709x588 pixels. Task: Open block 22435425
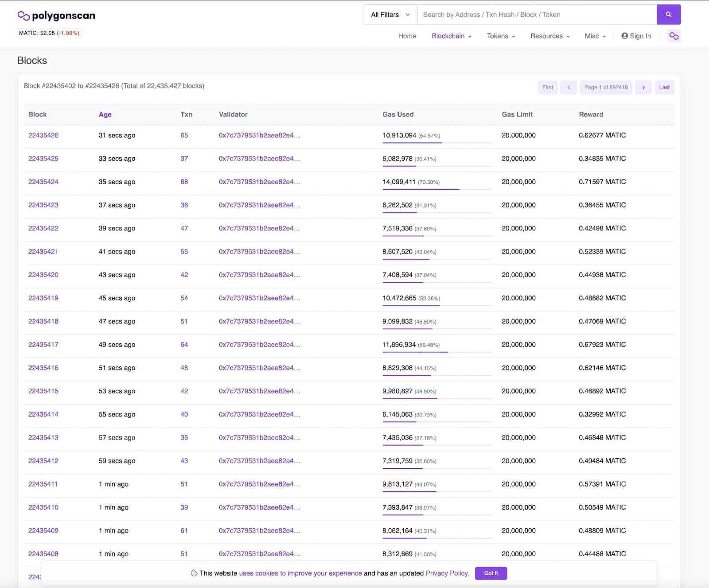pyautogui.click(x=43, y=158)
